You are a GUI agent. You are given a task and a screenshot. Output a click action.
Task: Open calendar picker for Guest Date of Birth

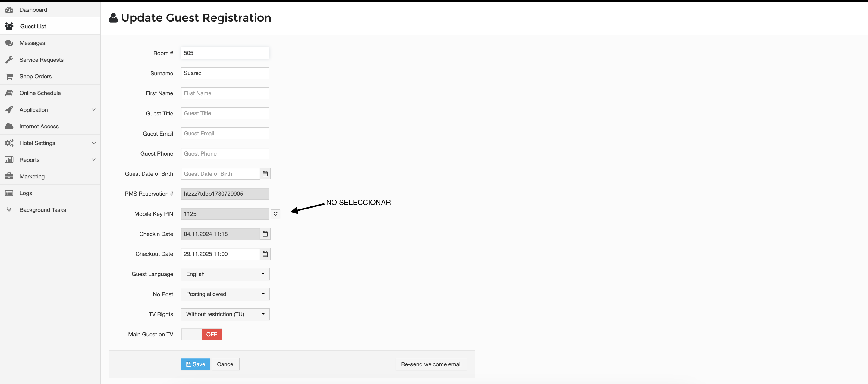tap(265, 174)
